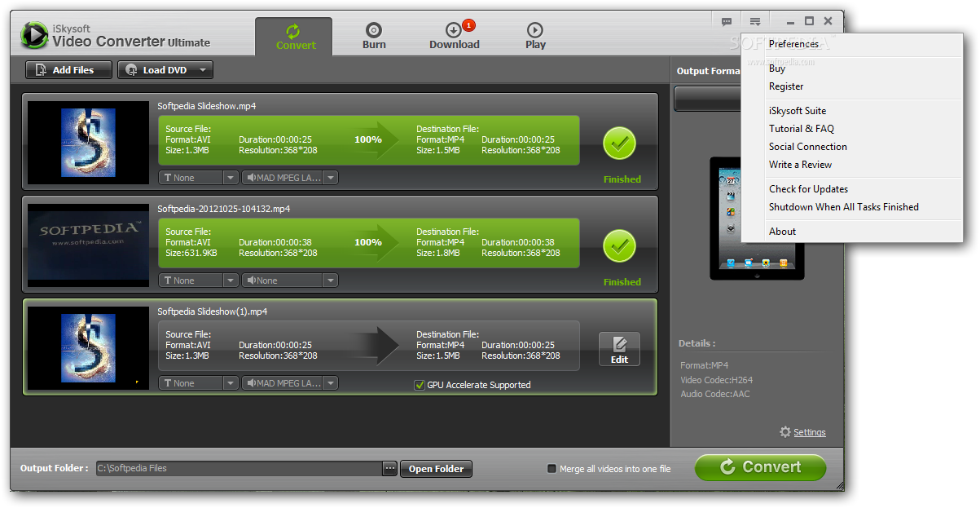Click the Load DVD disc icon
The image size is (980, 508).
[x=131, y=70]
